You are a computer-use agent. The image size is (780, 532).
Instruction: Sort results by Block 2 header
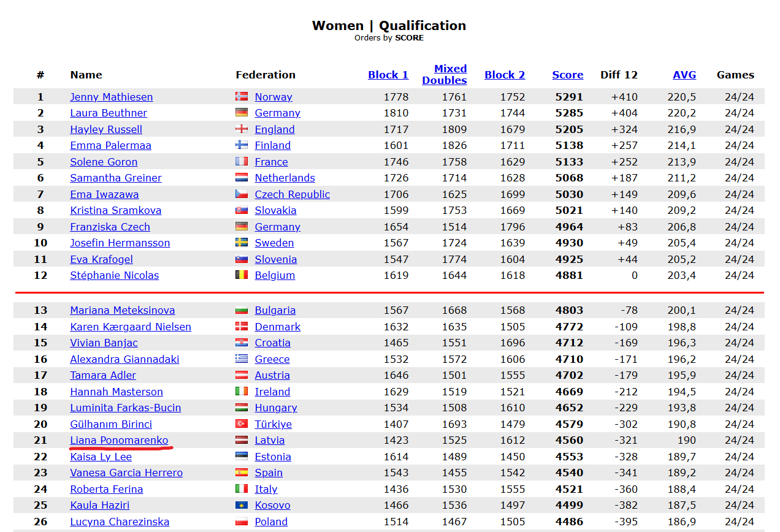pyautogui.click(x=504, y=75)
